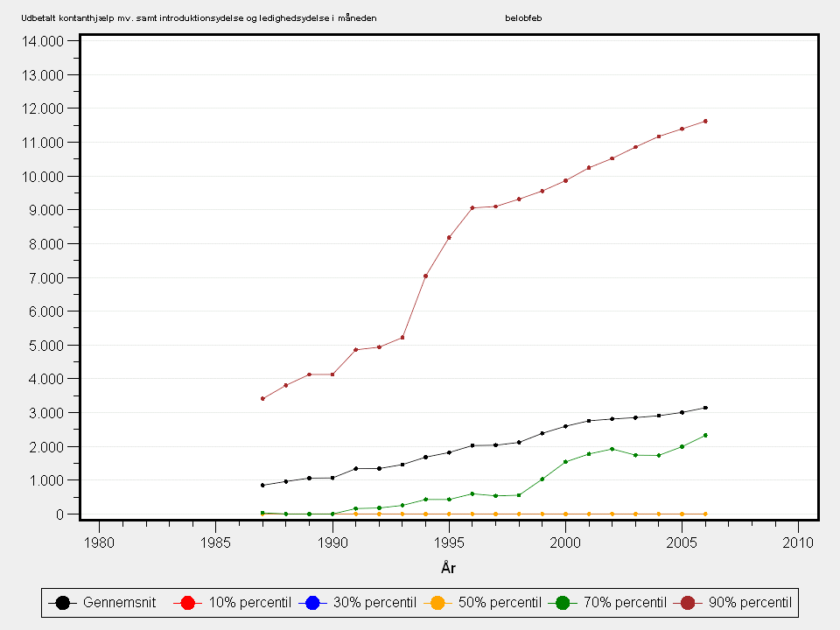This screenshot has height=630, width=840.
Task: Click the brown 90% percentil legend marker
Action: point(688,602)
